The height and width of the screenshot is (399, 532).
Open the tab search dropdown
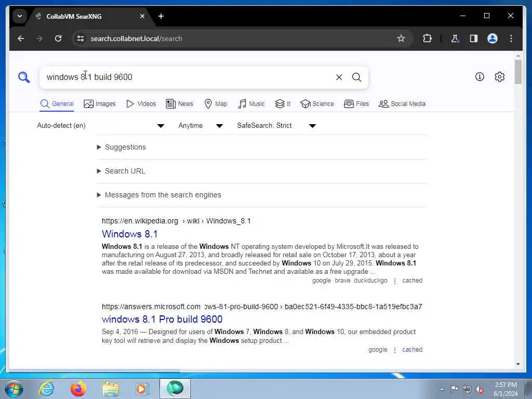(20, 16)
